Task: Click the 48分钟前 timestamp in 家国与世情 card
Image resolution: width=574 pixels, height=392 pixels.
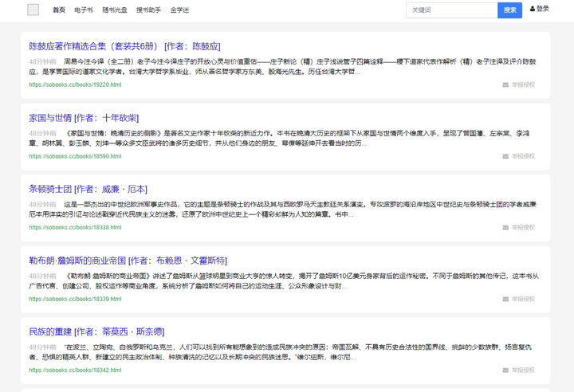Action: [x=42, y=133]
